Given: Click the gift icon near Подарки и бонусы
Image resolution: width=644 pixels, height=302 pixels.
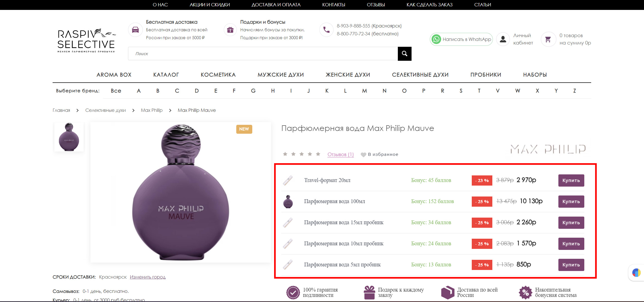Looking at the screenshot, I should click(230, 30).
